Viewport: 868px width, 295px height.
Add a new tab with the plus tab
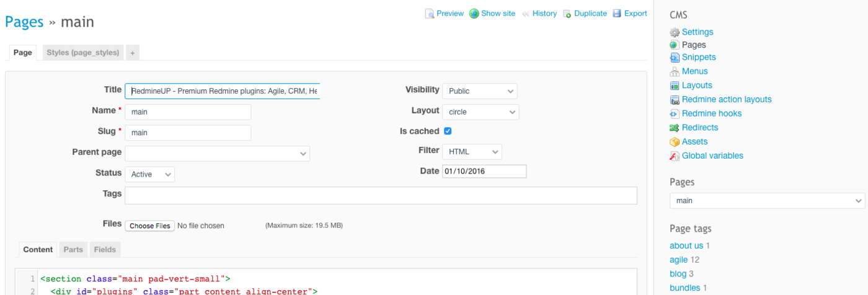(x=132, y=53)
